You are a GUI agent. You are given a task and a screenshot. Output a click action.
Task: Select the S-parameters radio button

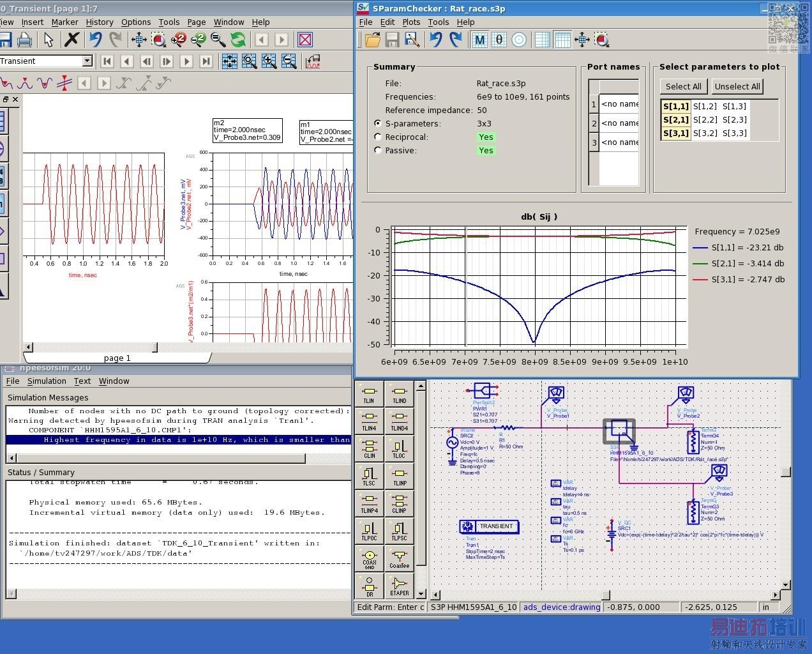378,123
